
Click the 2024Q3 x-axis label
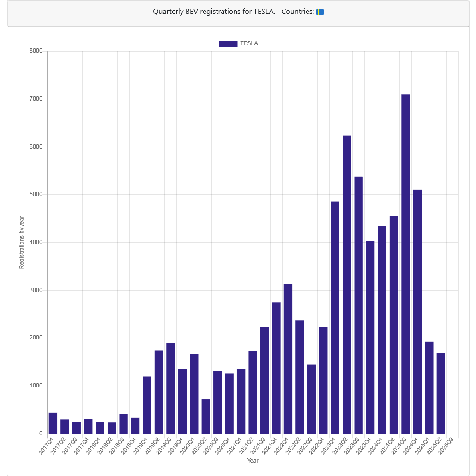399,446
